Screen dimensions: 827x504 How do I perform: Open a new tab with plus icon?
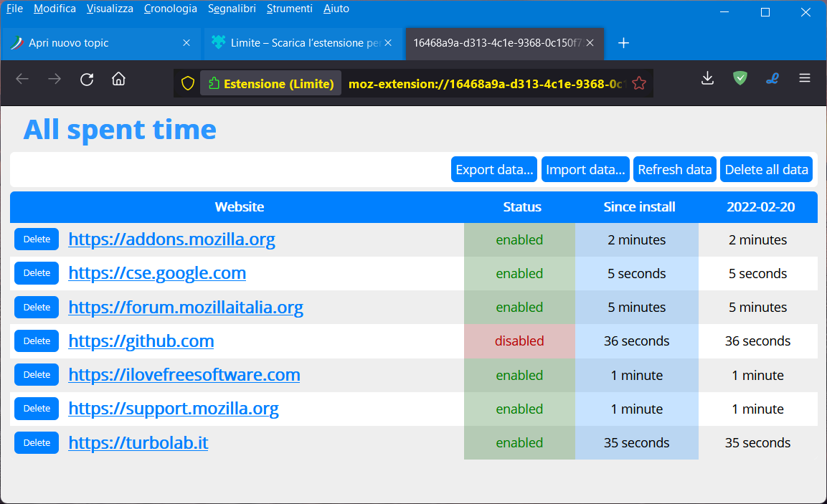623,43
